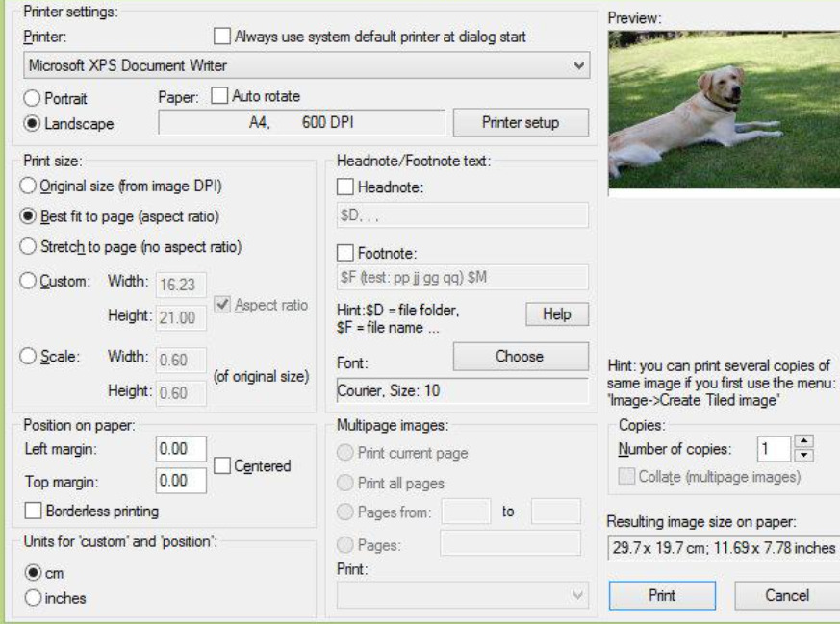The width and height of the screenshot is (840, 624).
Task: Click the Scale Height field
Action: tap(181, 393)
